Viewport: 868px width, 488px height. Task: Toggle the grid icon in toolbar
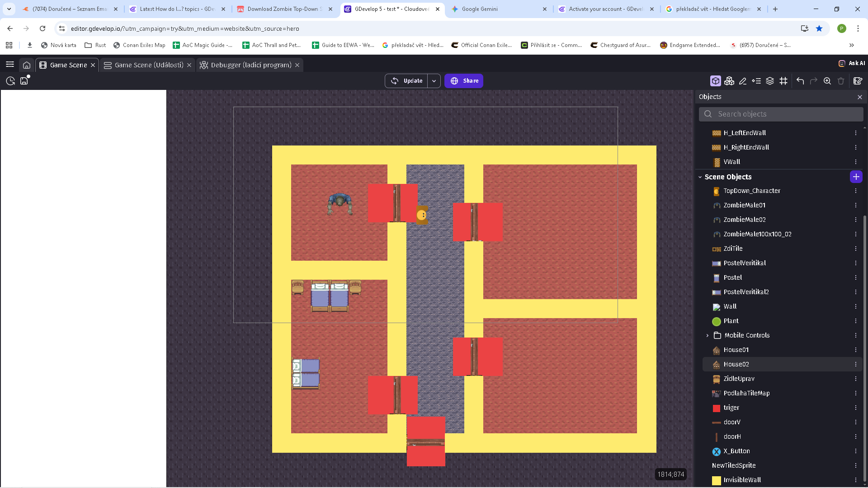[783, 81]
